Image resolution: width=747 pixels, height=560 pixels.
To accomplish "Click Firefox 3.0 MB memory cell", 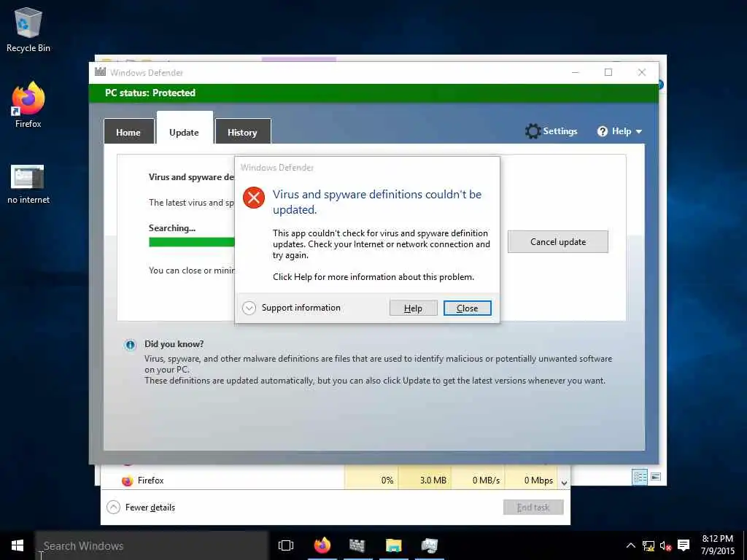I will click(x=425, y=481).
